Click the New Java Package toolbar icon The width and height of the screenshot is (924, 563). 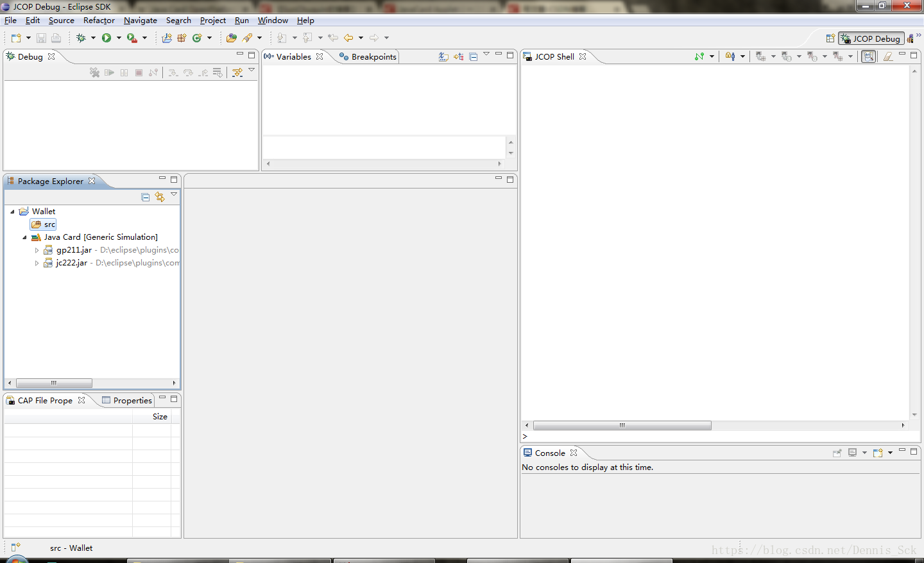point(182,38)
